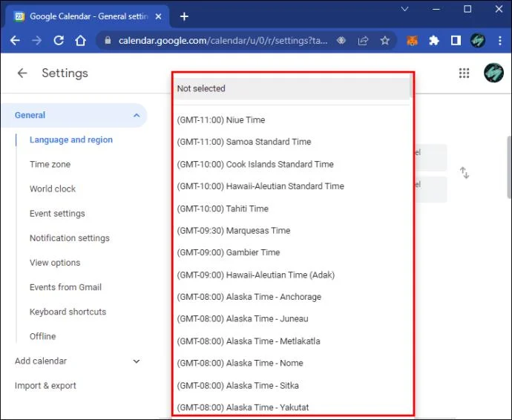Screen dimensions: 512x420
Task: Open the Chrome three-dot menu
Action: click(500, 41)
